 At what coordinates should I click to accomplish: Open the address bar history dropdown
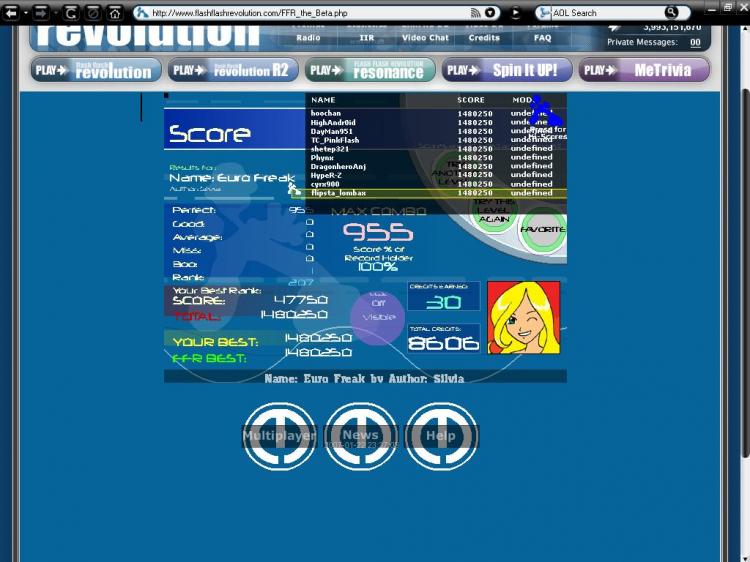pos(490,13)
